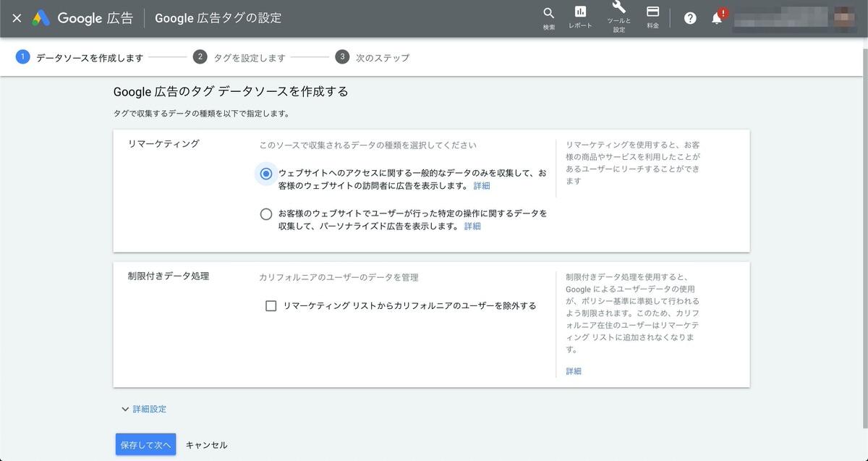
Task: Open 詳細 link in the restricted data processing description
Action: pos(574,371)
